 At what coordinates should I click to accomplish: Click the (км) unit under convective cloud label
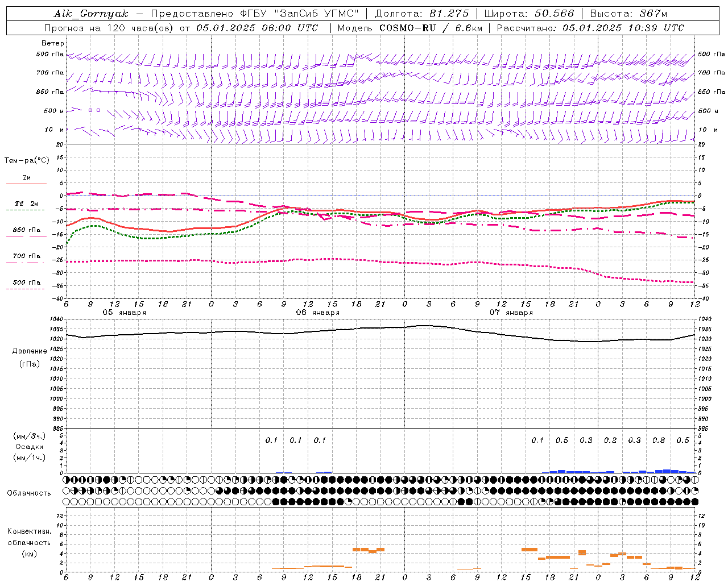[x=30, y=554]
